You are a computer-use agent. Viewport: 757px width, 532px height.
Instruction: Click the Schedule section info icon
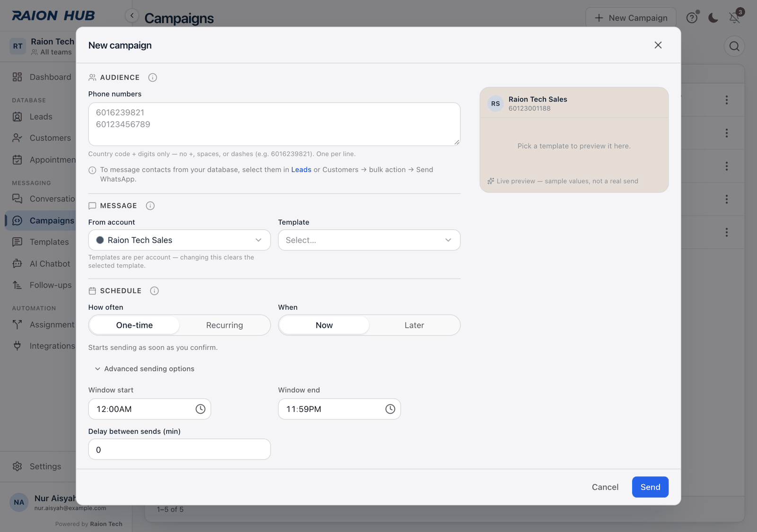coord(154,291)
